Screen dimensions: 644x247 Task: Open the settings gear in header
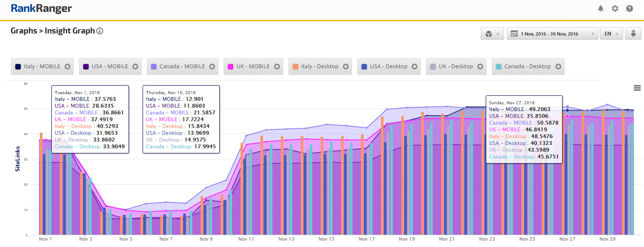click(x=615, y=8)
